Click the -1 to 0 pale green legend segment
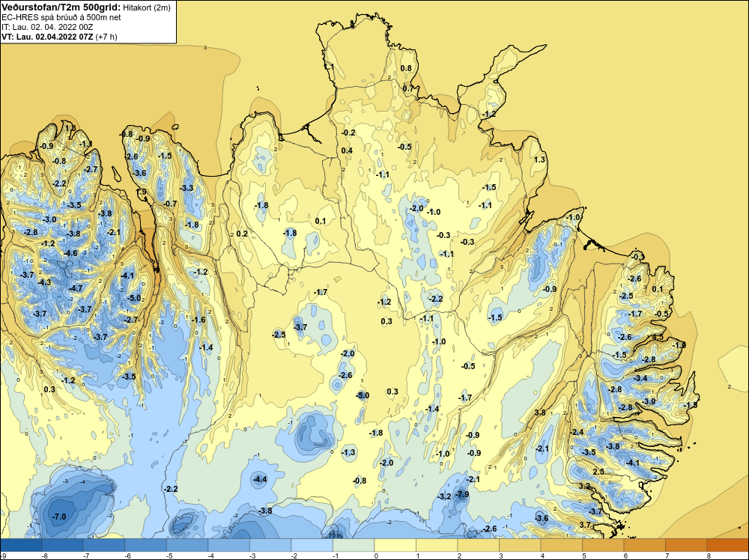This screenshot has width=749, height=560. (x=354, y=545)
